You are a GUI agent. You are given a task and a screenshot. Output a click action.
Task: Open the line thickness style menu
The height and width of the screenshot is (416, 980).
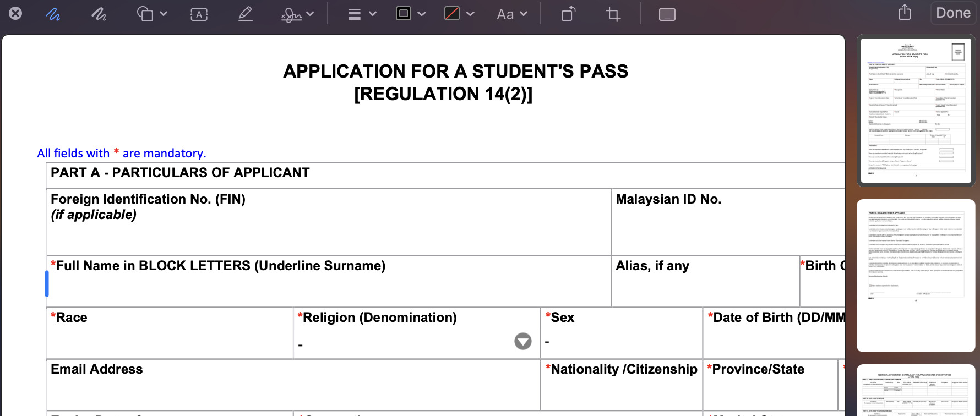tap(355, 14)
